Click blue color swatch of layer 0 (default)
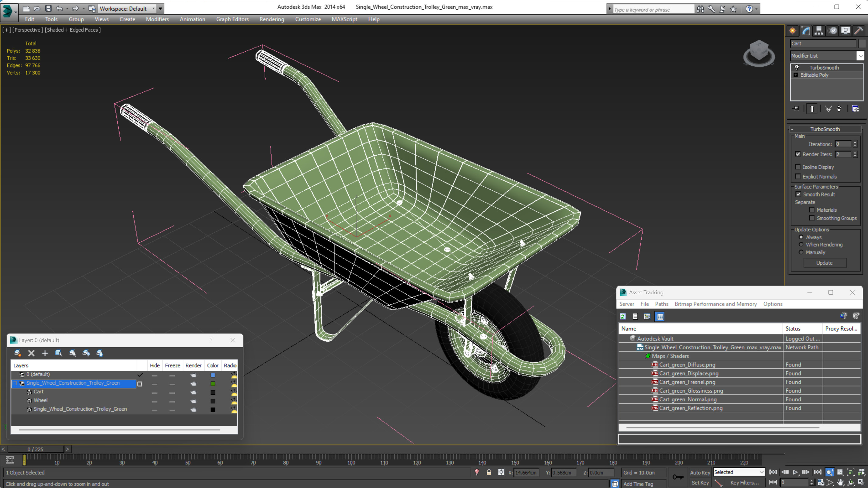 [213, 375]
